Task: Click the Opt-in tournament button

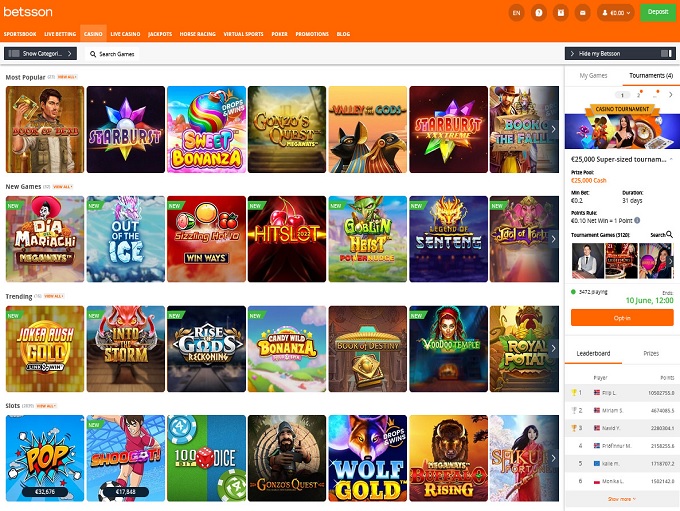Action: point(621,317)
